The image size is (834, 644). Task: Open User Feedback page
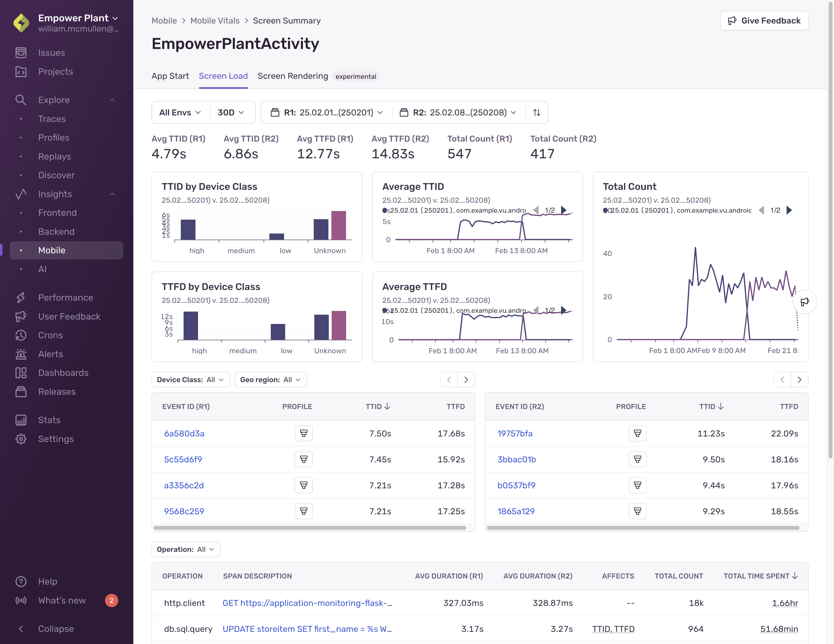coord(69,316)
